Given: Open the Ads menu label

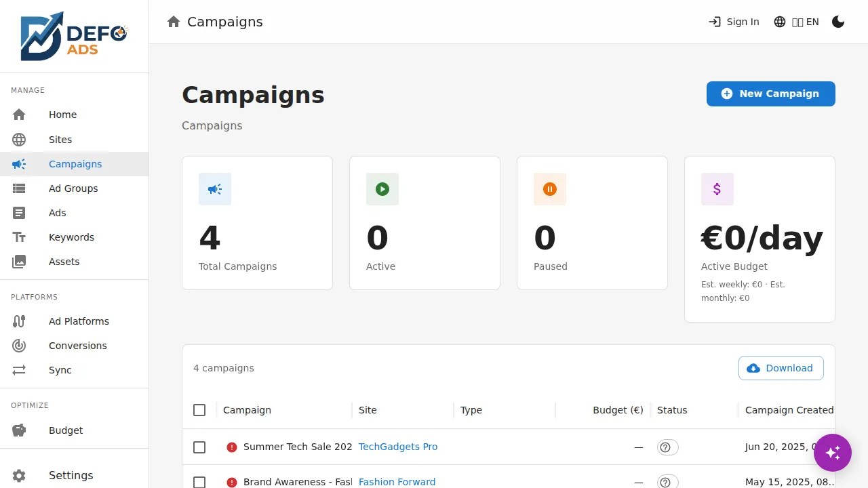Looking at the screenshot, I should coord(58,213).
